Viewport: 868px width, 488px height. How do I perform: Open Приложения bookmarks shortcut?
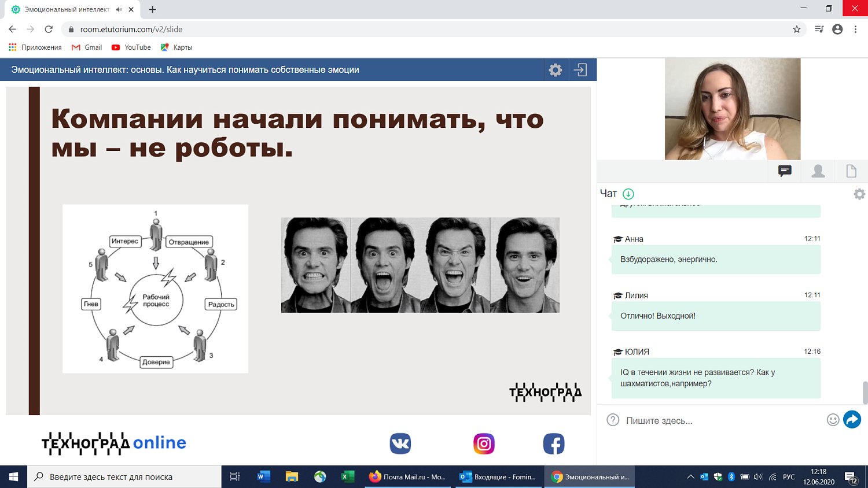click(35, 47)
